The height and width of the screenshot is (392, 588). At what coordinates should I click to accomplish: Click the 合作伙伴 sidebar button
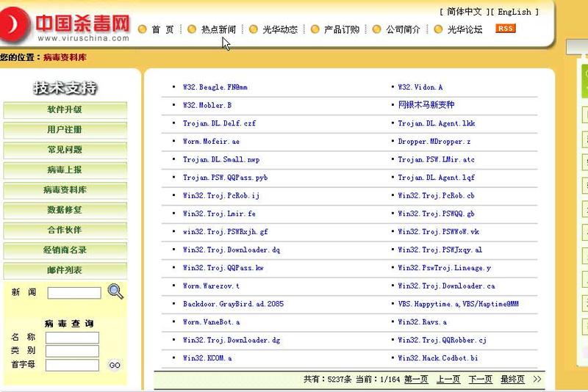coord(65,230)
